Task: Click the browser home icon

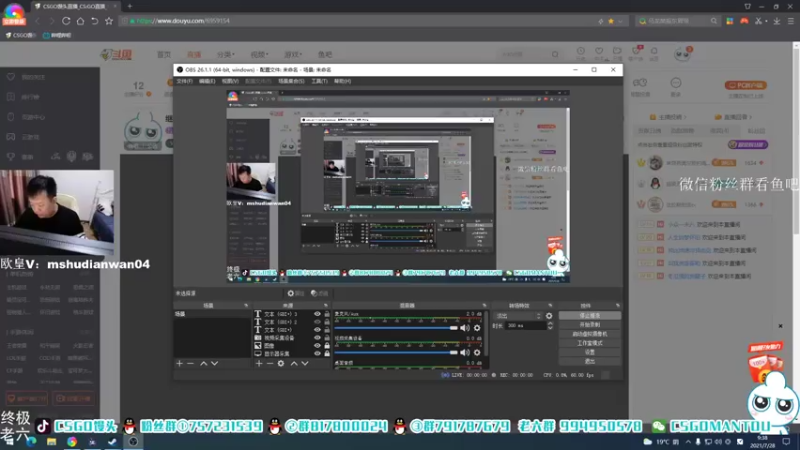Action: click(x=81, y=21)
